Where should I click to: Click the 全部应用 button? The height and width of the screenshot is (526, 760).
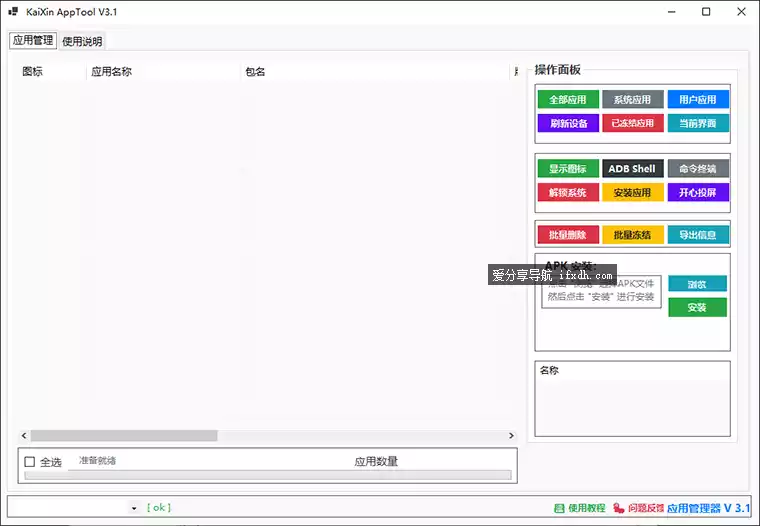click(568, 99)
